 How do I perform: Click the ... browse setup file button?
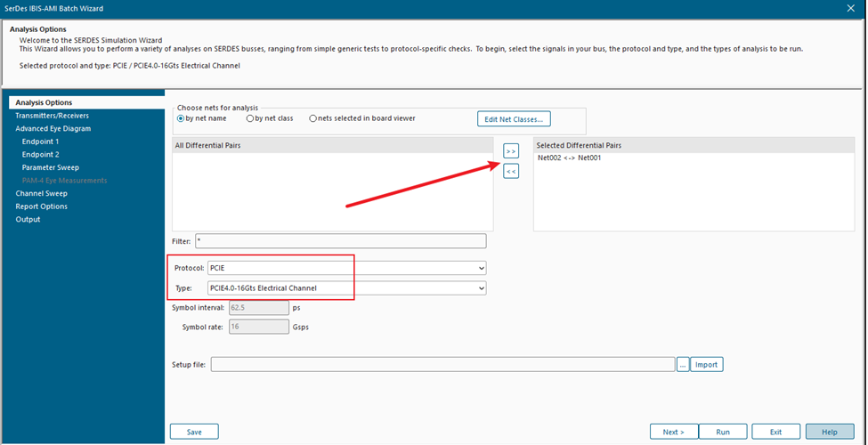click(x=683, y=364)
